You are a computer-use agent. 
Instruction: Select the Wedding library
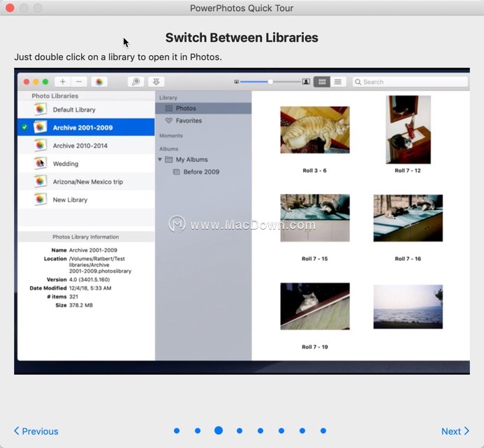click(x=86, y=163)
